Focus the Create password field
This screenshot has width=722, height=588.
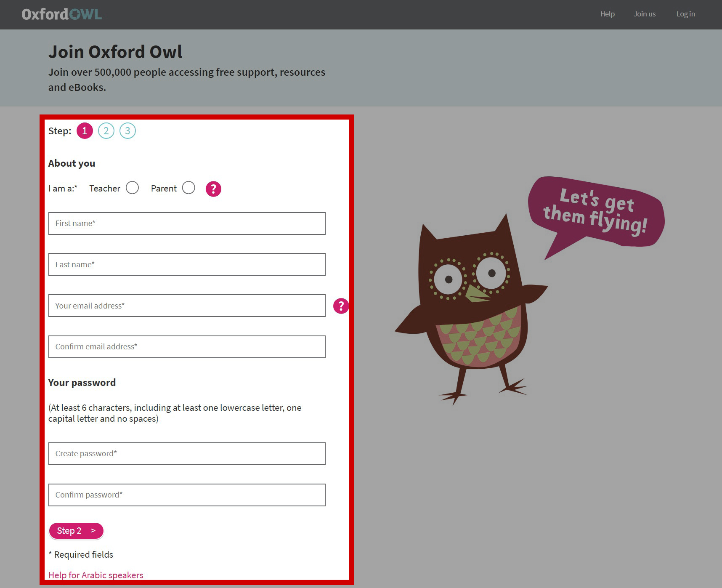point(187,454)
